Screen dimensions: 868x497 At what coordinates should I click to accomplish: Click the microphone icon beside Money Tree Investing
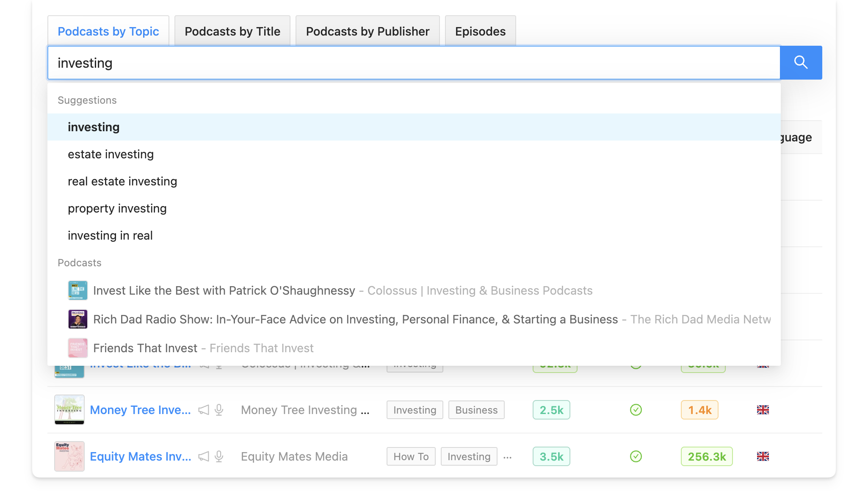coord(218,410)
